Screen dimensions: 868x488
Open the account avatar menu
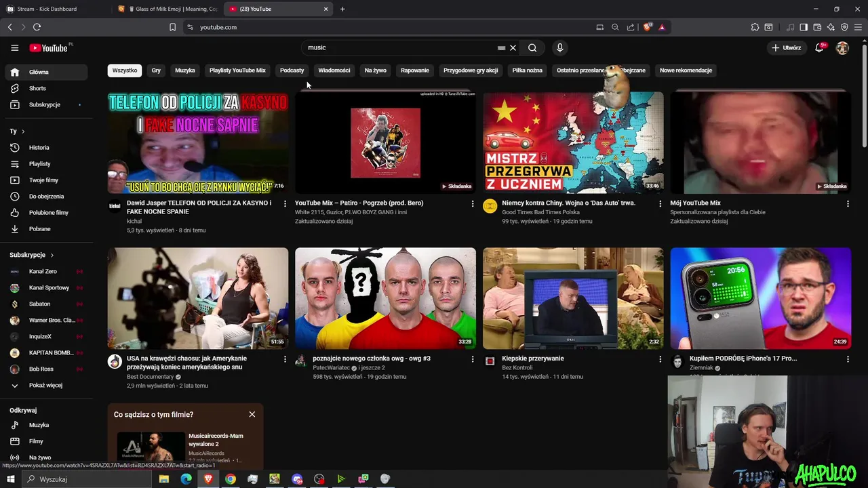click(x=842, y=47)
